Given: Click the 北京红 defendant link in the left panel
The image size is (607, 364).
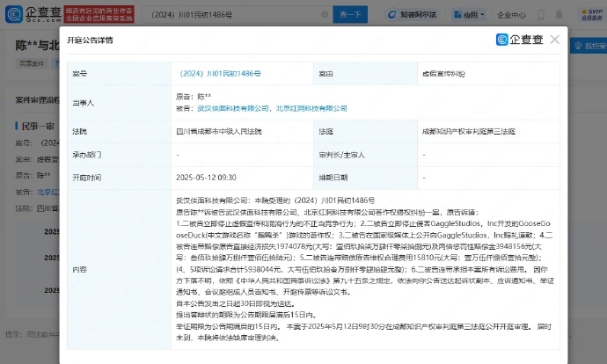Looking at the screenshot, I should pyautogui.click(x=48, y=192).
